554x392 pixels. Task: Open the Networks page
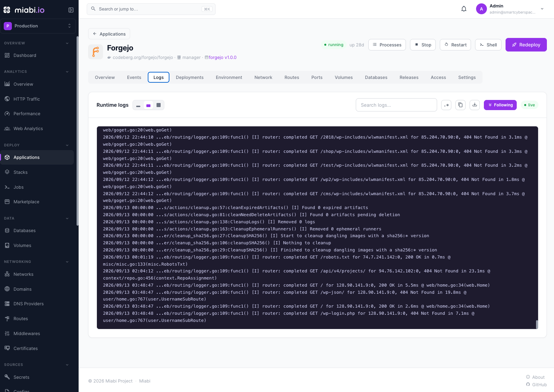pyautogui.click(x=37, y=274)
